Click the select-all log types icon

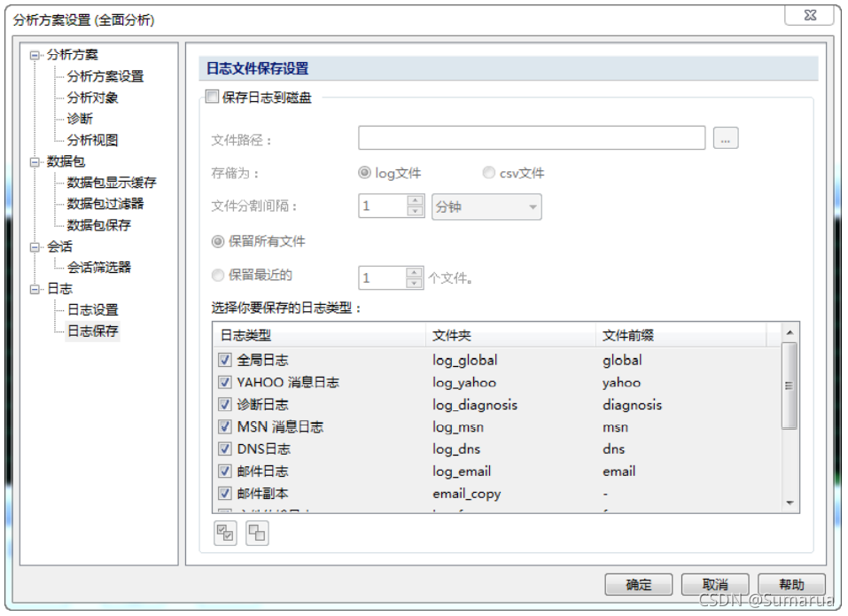click(225, 534)
